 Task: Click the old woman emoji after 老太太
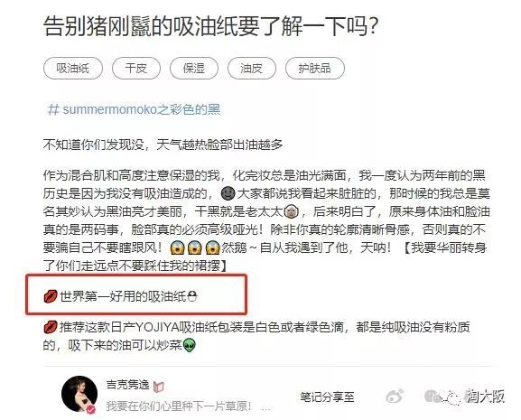(292, 211)
